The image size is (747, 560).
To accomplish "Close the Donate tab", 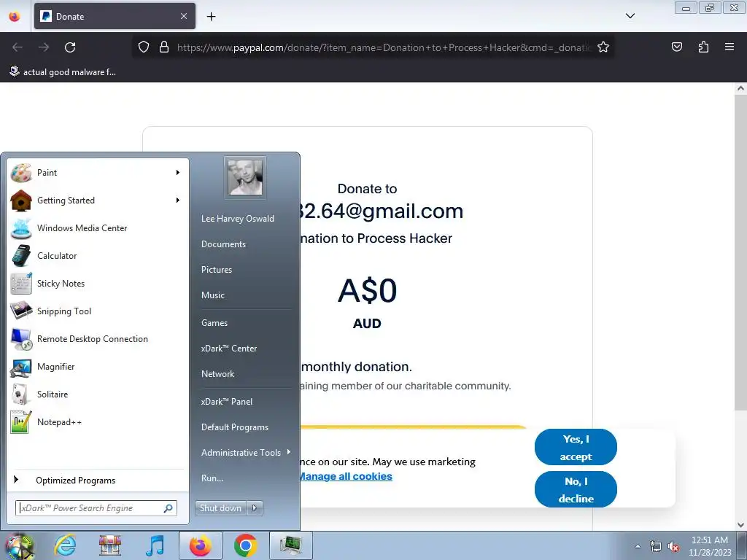I will click(x=184, y=16).
